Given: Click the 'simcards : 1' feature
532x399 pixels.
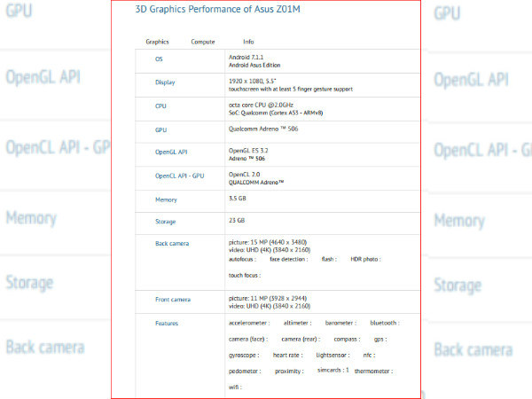Looking at the screenshot, I should click(x=333, y=370).
